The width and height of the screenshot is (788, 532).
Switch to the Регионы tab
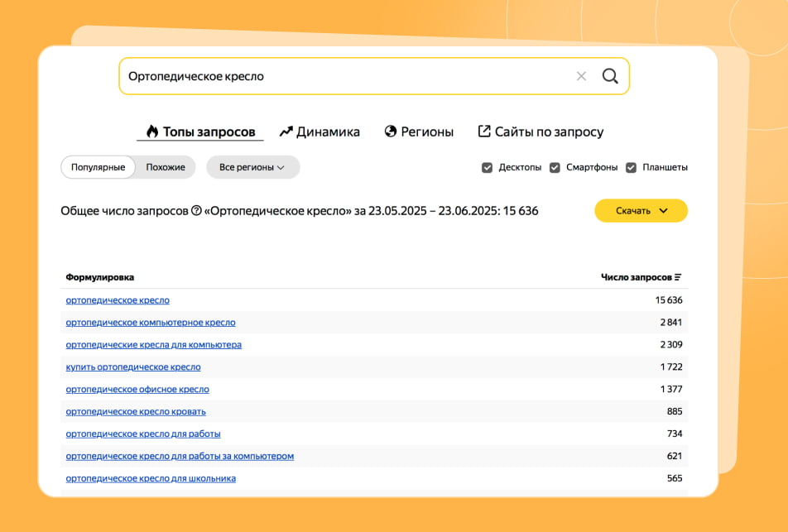pyautogui.click(x=419, y=132)
